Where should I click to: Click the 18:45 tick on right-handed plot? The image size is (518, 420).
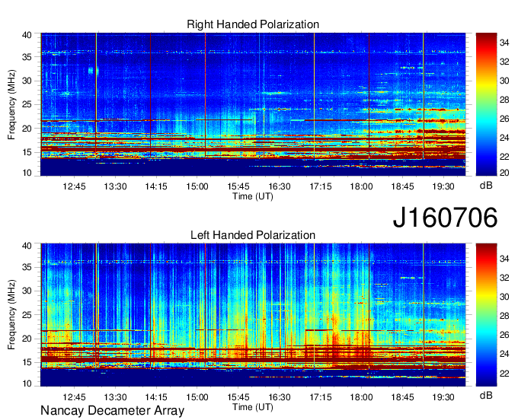tap(402, 186)
